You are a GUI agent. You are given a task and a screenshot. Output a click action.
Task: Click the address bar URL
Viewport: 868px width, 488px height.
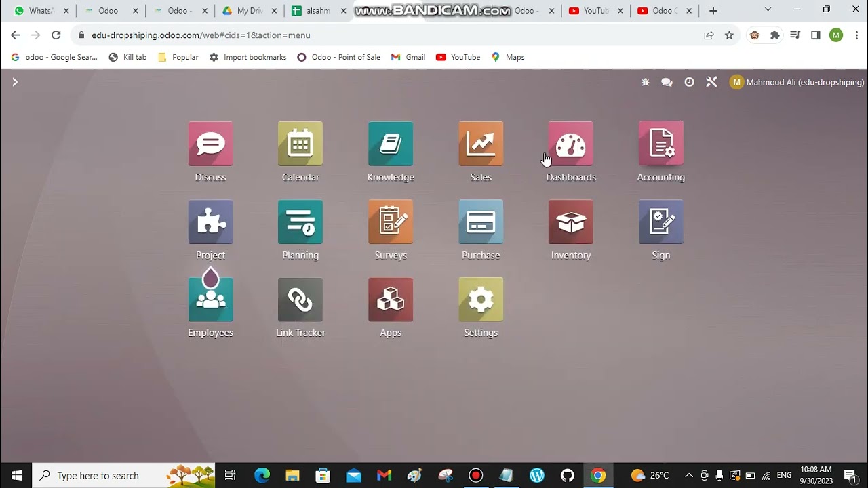point(201,35)
